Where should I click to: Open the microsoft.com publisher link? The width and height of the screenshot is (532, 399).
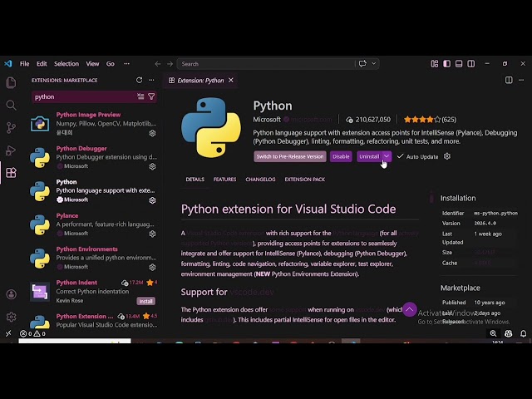311,120
